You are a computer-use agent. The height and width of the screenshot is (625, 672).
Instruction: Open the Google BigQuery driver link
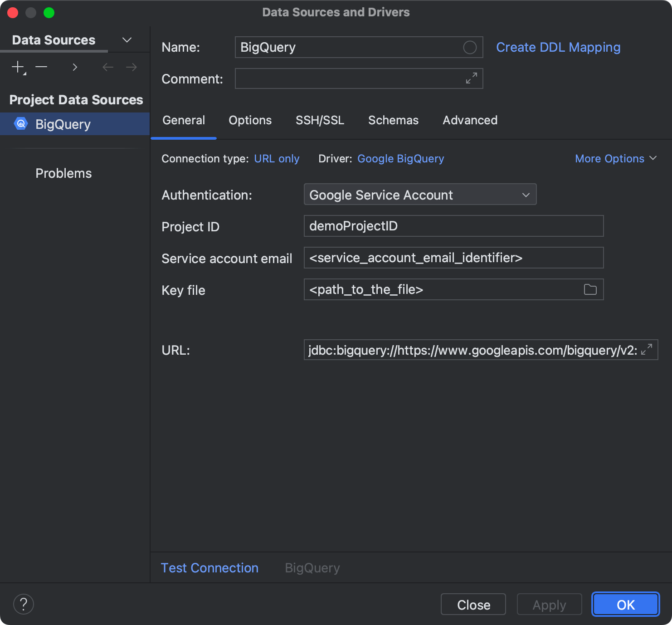400,158
